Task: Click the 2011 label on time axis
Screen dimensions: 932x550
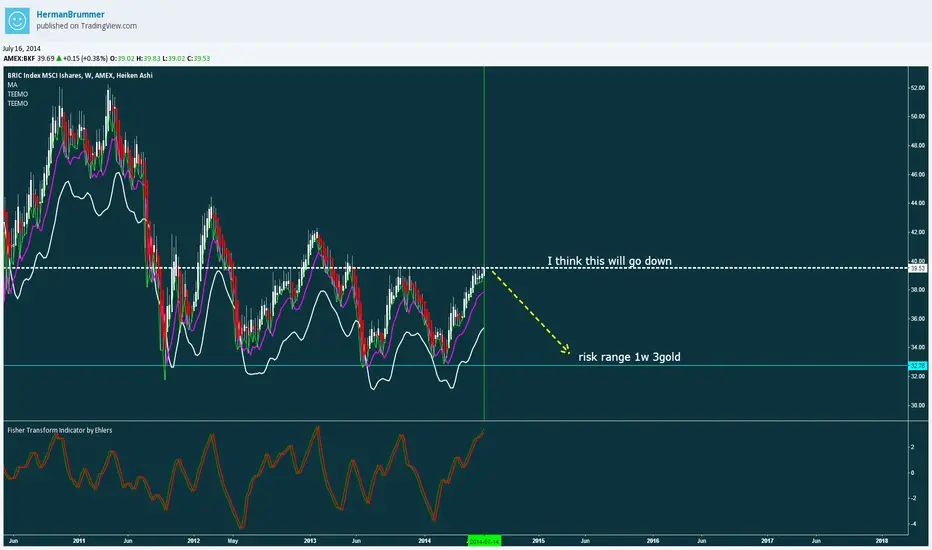Action: [x=79, y=541]
